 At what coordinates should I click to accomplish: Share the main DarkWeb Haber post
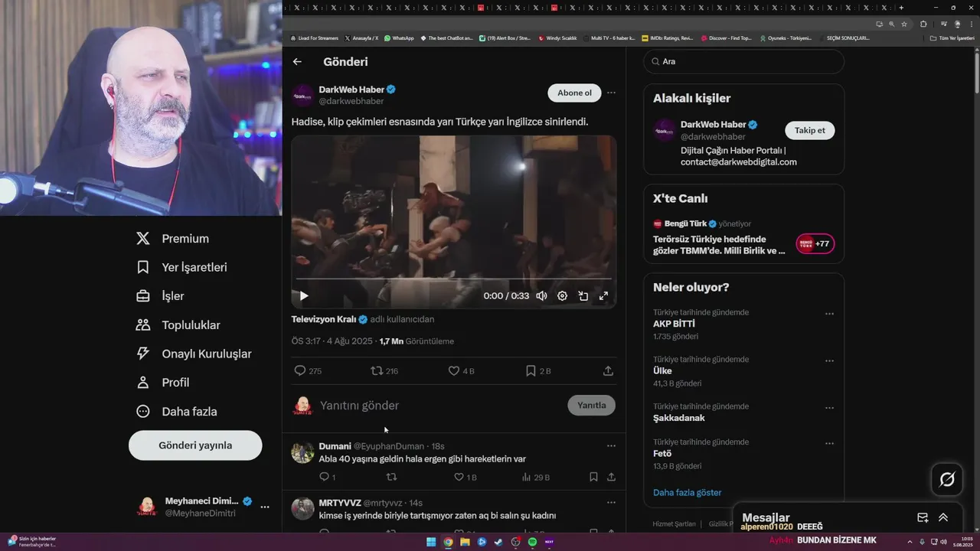pyautogui.click(x=608, y=370)
